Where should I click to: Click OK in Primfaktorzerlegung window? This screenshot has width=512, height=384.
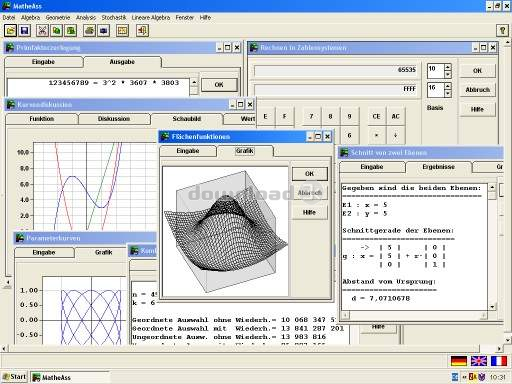219,85
